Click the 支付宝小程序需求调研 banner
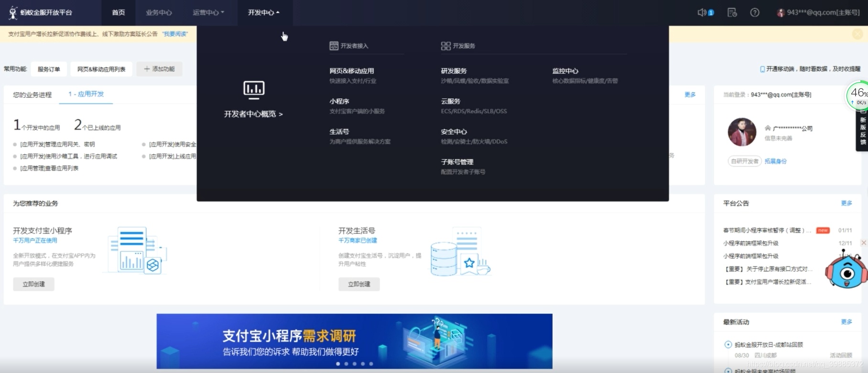 point(354,341)
